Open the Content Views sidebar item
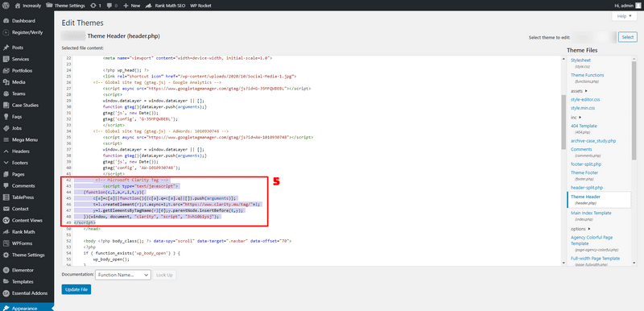 pyautogui.click(x=27, y=220)
